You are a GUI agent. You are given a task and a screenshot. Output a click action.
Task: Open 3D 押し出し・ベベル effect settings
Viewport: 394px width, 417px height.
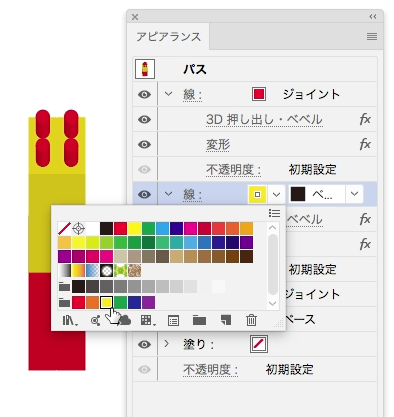(x=264, y=120)
